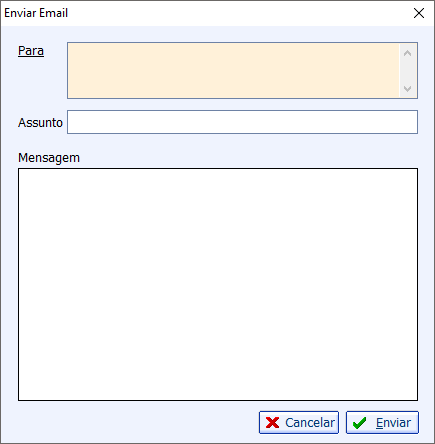Click the Mensagem label
The image size is (435, 444).
[x=49, y=158]
